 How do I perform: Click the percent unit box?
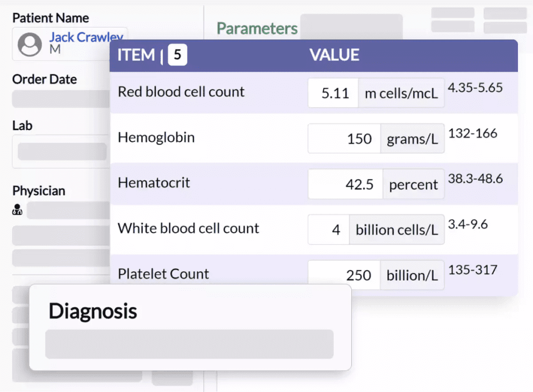pos(414,185)
